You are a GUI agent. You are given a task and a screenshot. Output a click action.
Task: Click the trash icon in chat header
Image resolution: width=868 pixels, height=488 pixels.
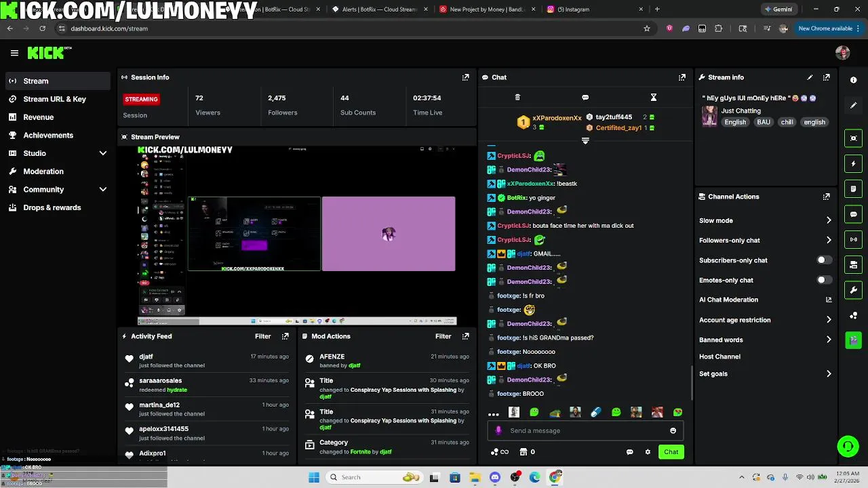[x=517, y=98]
